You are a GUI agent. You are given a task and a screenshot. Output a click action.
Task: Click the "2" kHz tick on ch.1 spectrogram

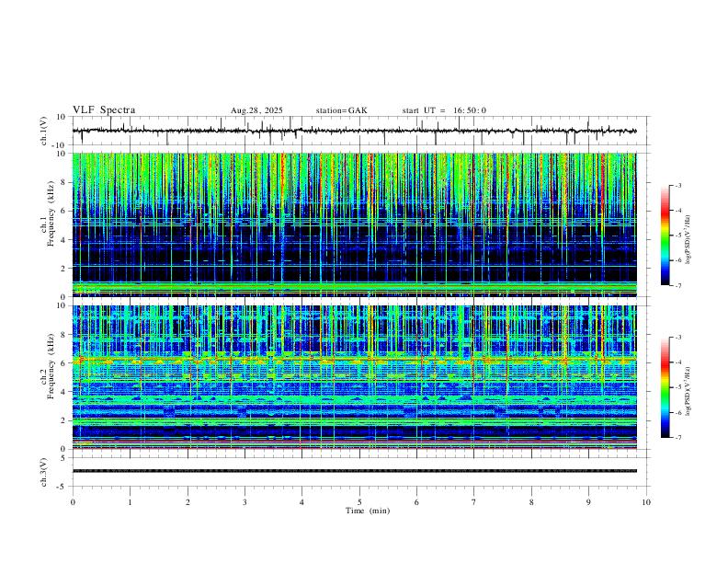tap(63, 269)
